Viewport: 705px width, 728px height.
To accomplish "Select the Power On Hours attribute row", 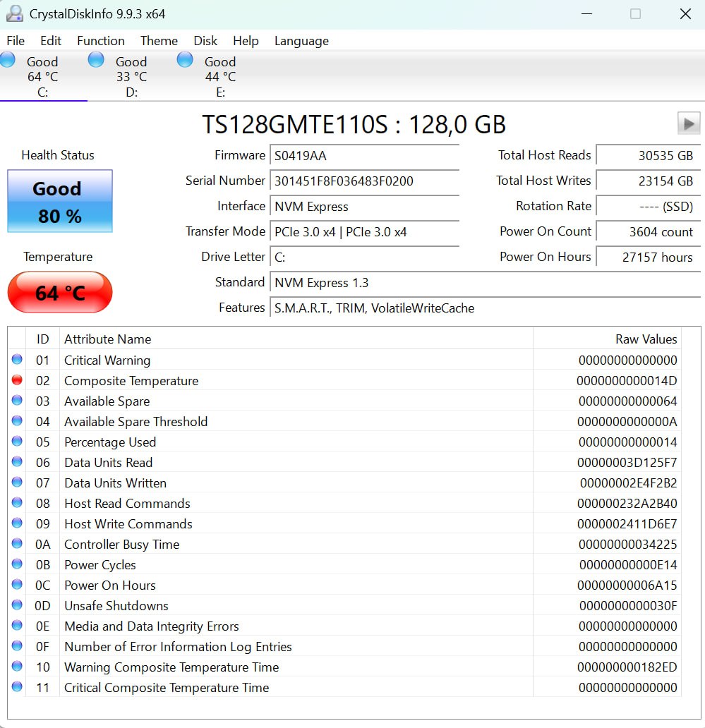I will point(344,585).
